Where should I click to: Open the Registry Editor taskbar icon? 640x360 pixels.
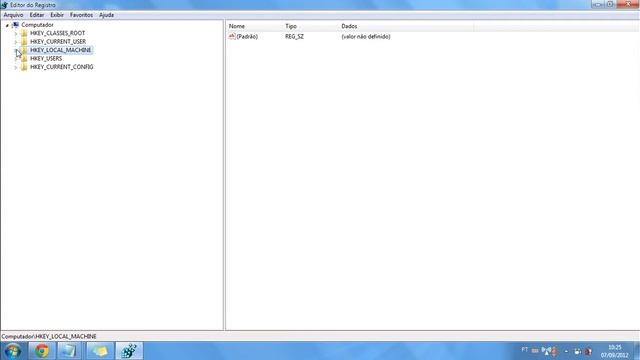[x=129, y=351]
